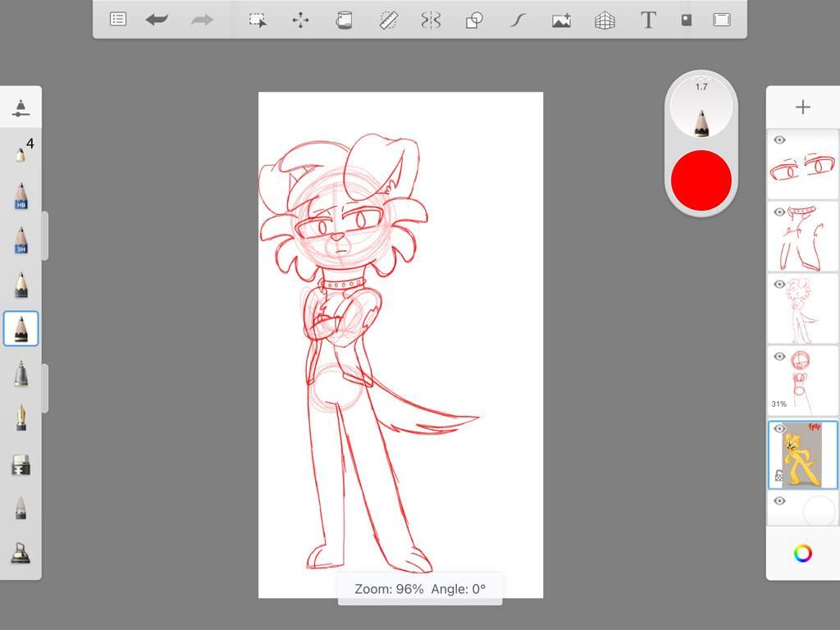Hide the yellow character reference layer
Viewport: 840px width, 630px height.
pos(779,429)
